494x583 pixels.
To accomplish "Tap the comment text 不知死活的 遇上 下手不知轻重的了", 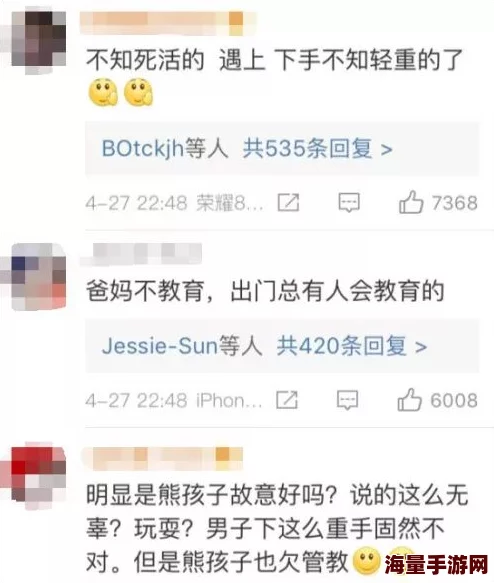I will 274,60.
